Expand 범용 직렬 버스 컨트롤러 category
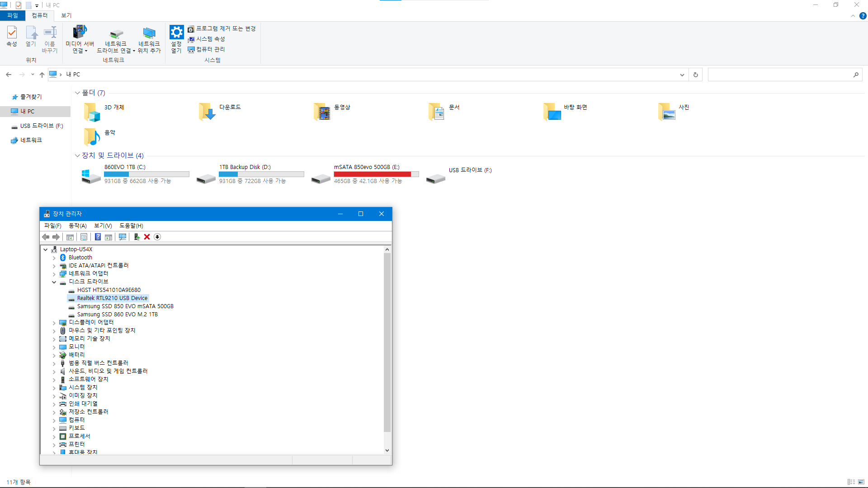 point(54,364)
